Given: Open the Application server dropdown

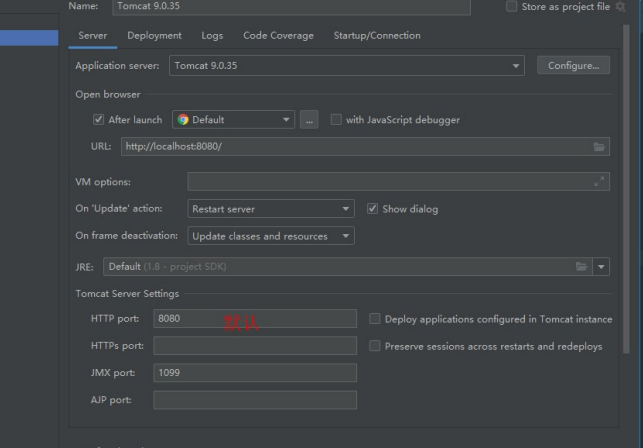Looking at the screenshot, I should click(x=516, y=66).
